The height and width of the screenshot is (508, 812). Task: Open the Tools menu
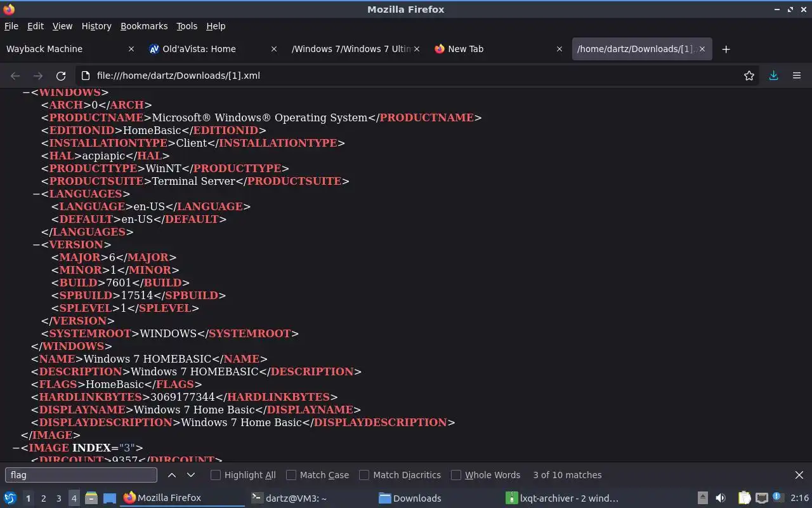[187, 26]
